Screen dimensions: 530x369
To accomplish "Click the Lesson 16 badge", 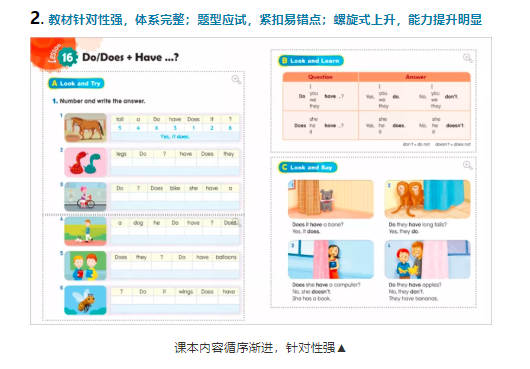I will pos(67,57).
